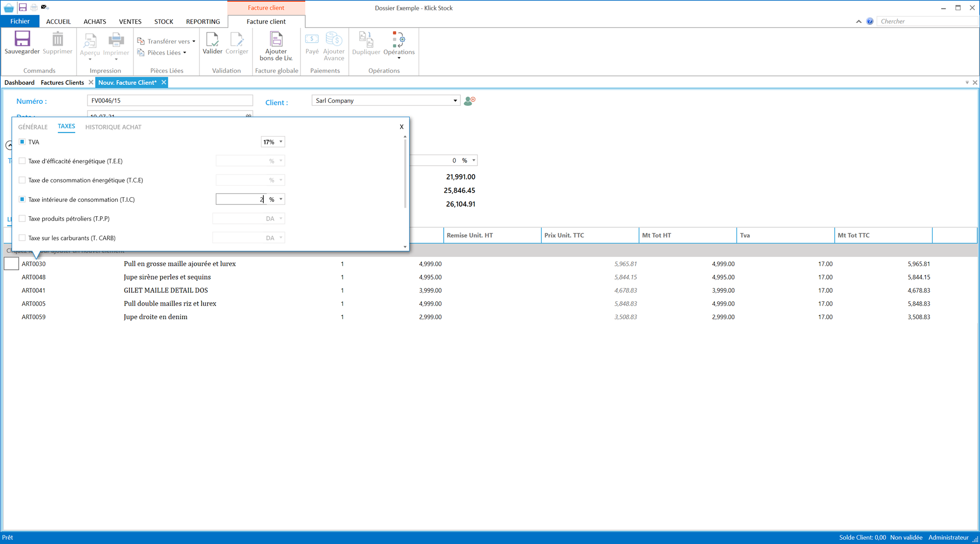Click the add new client icon
This screenshot has height=544, width=980.
[x=469, y=100]
